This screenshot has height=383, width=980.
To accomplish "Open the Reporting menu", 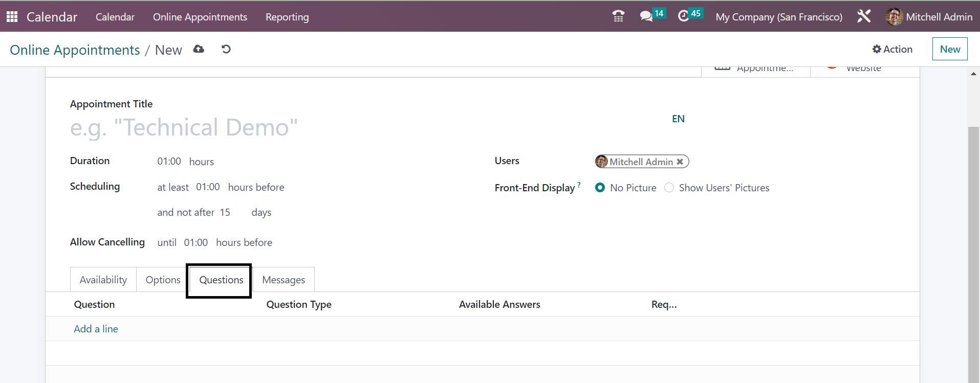I will click(287, 17).
